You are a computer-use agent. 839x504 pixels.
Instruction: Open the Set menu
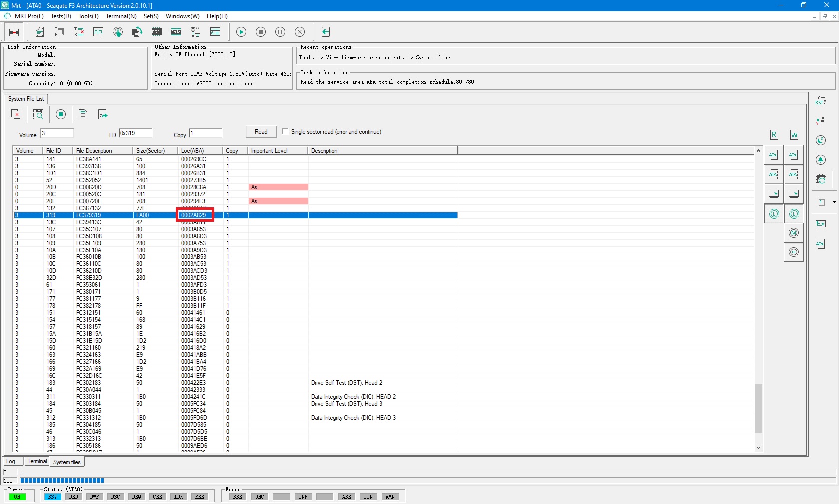tap(151, 16)
